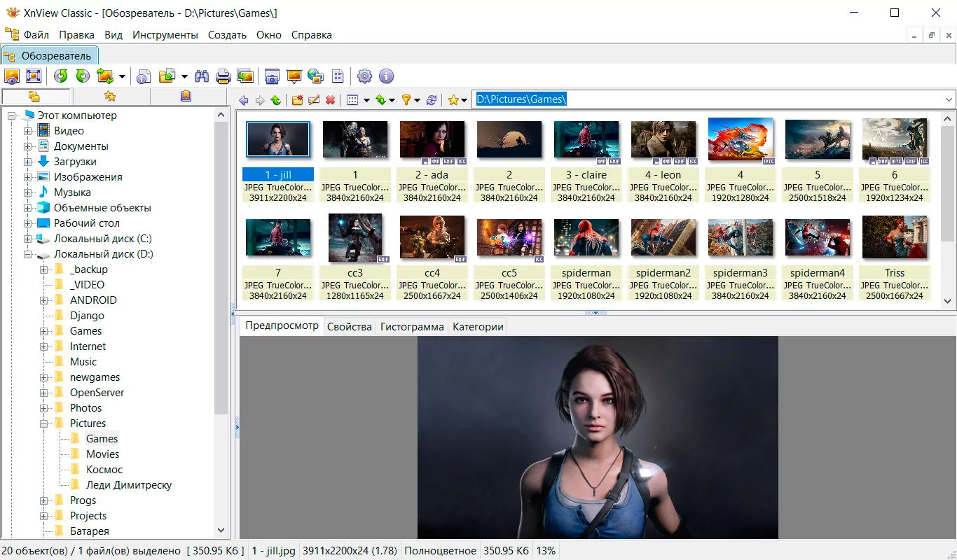The image size is (957, 560).
Task: Create a contact sheet via the toolbar icon
Action: point(338,76)
